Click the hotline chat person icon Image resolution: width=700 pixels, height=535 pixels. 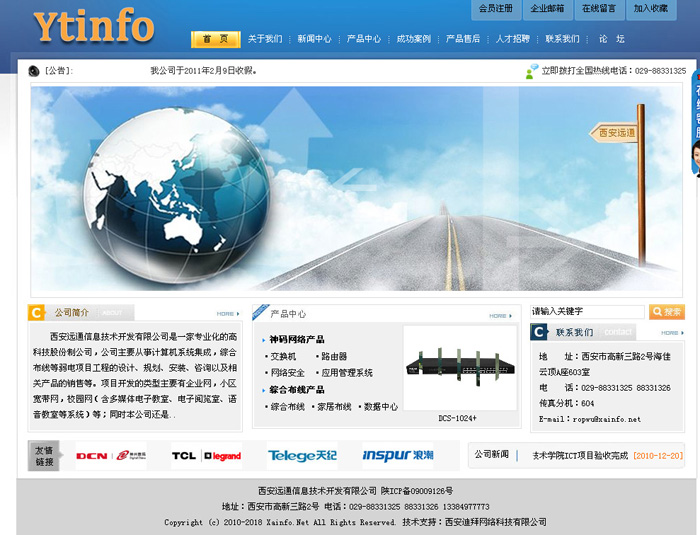pyautogui.click(x=531, y=71)
